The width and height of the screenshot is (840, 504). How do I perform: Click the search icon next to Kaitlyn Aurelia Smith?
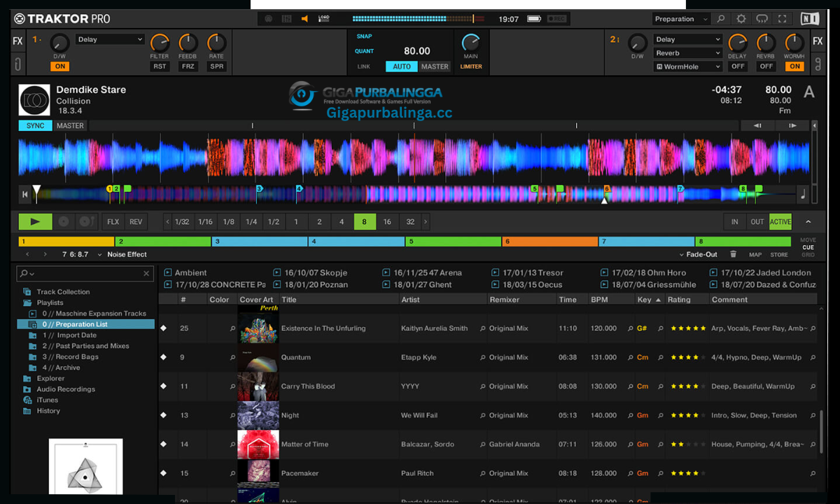point(483,328)
